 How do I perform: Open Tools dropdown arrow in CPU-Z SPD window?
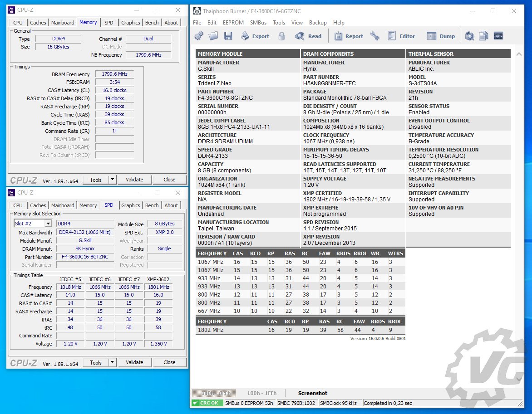pos(113,362)
